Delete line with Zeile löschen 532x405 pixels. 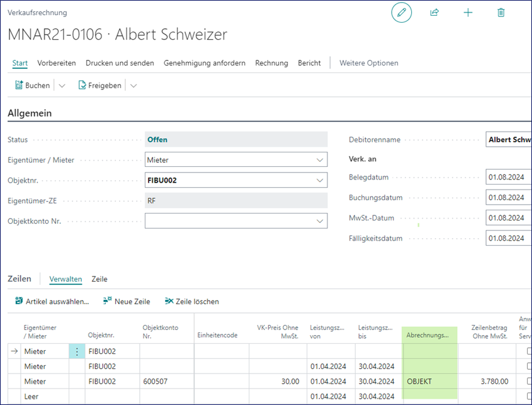pyautogui.click(x=191, y=301)
